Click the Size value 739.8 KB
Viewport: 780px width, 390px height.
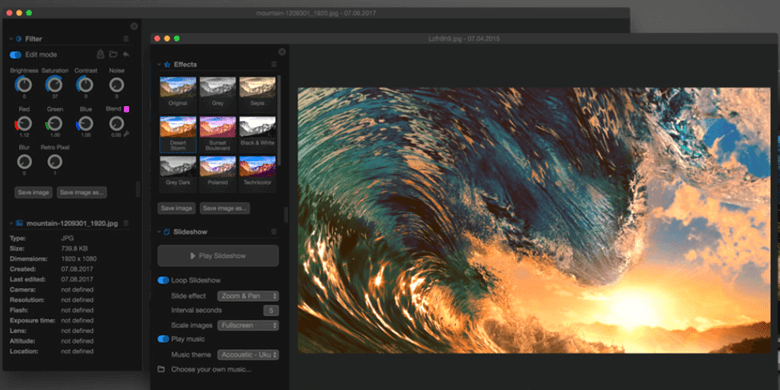[73, 248]
